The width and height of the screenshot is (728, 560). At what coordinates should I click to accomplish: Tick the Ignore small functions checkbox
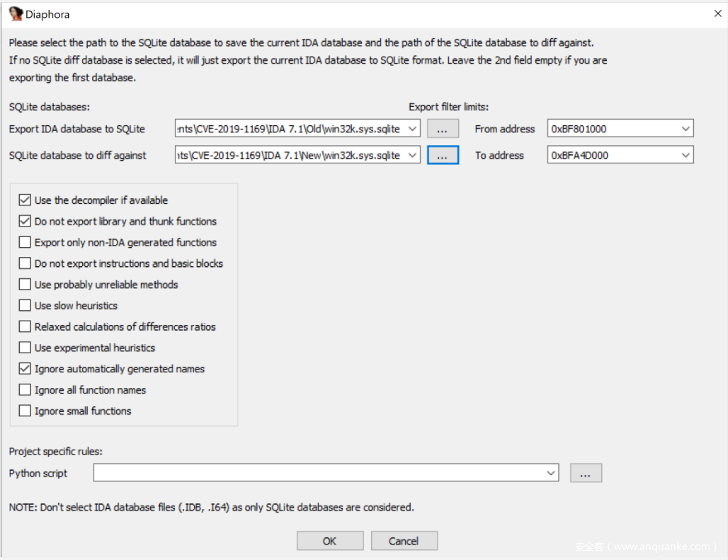coord(25,411)
